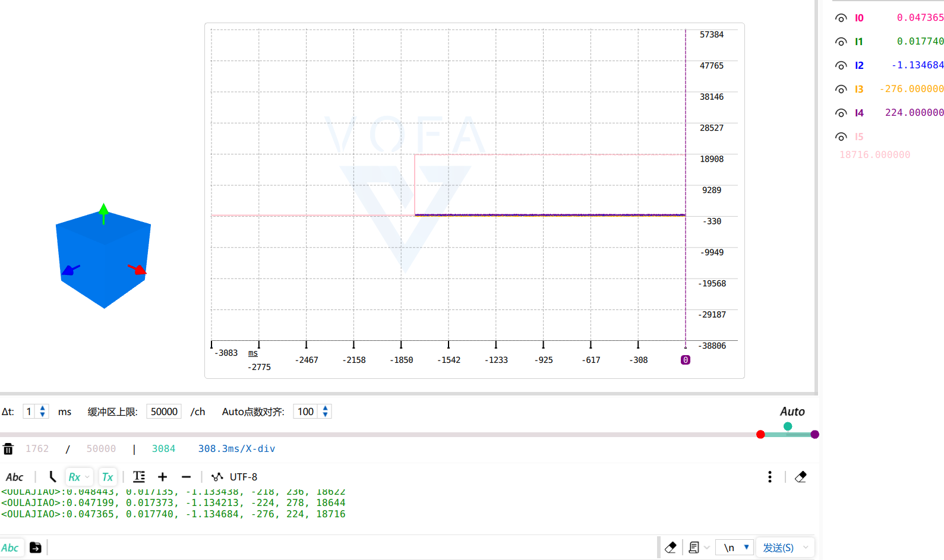
Task: Increase Δt with up arrow
Action: pyautogui.click(x=42, y=408)
